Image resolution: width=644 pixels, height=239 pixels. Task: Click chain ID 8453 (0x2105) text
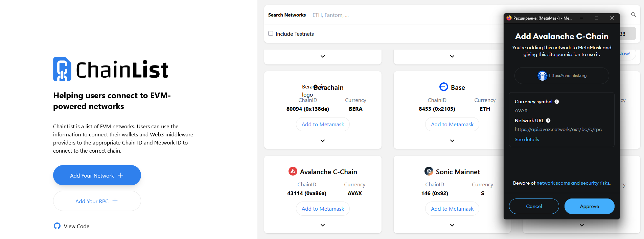tap(437, 109)
